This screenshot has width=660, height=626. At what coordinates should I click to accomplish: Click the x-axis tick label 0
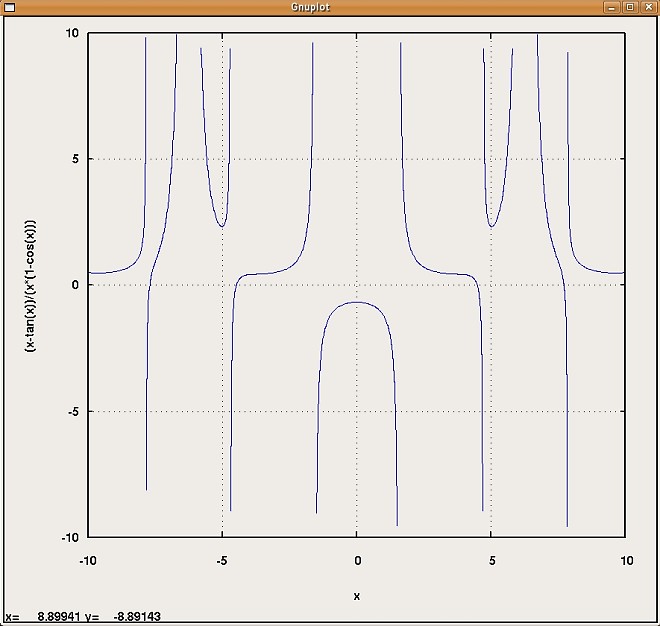click(357, 561)
